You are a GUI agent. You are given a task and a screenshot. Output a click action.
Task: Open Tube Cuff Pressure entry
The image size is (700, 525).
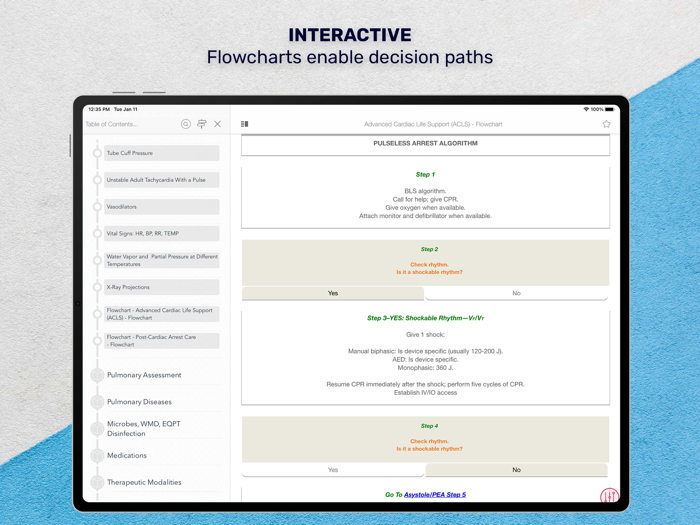pos(162,153)
